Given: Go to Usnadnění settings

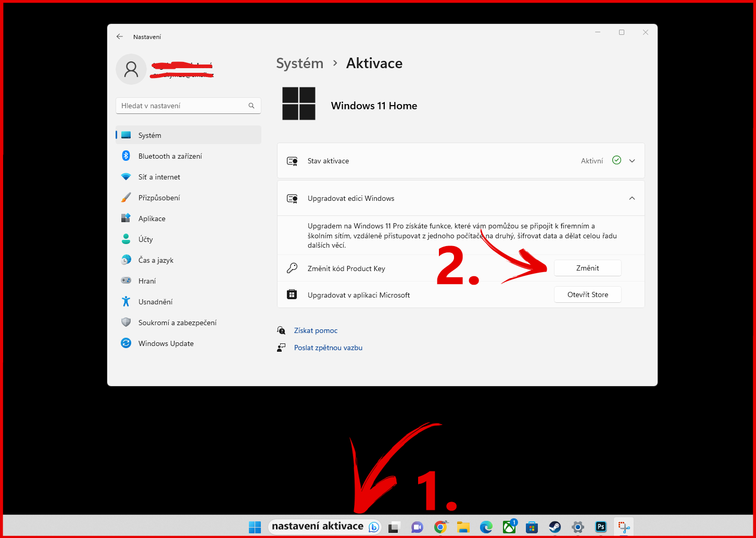Looking at the screenshot, I should pos(188,302).
